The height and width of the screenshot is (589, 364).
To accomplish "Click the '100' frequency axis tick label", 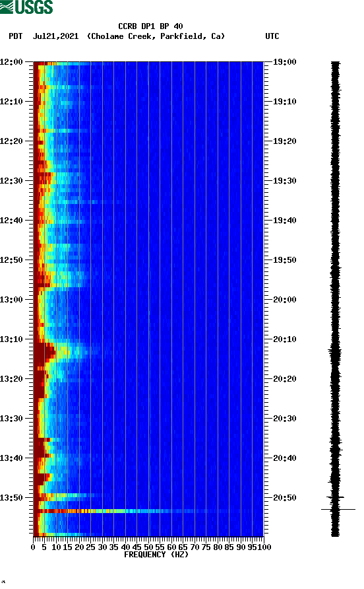I will [264, 547].
